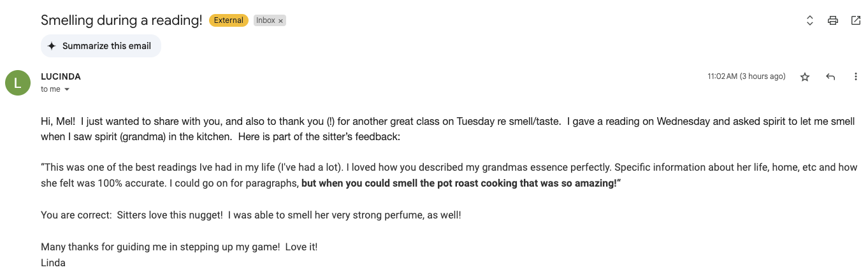Click the "You are correct" sentence

pos(250,215)
